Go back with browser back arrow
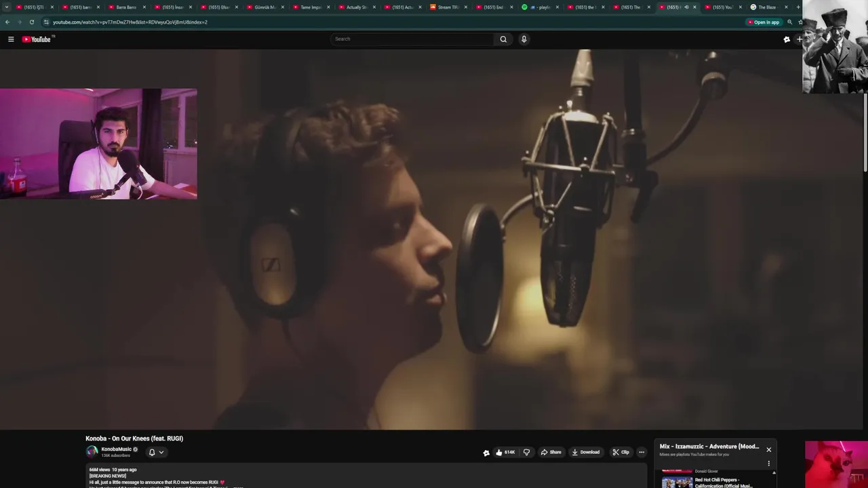The image size is (868, 488). coord(7,22)
